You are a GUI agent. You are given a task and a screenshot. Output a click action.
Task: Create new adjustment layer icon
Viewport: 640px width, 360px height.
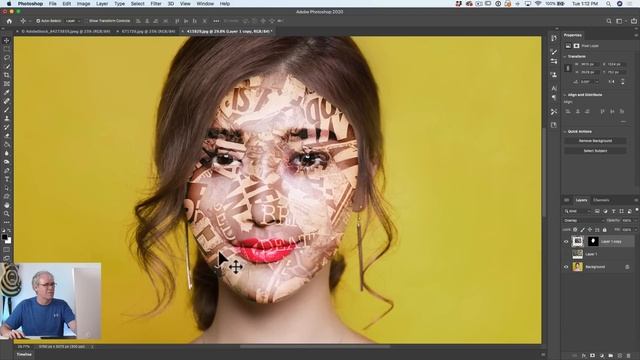click(602, 356)
